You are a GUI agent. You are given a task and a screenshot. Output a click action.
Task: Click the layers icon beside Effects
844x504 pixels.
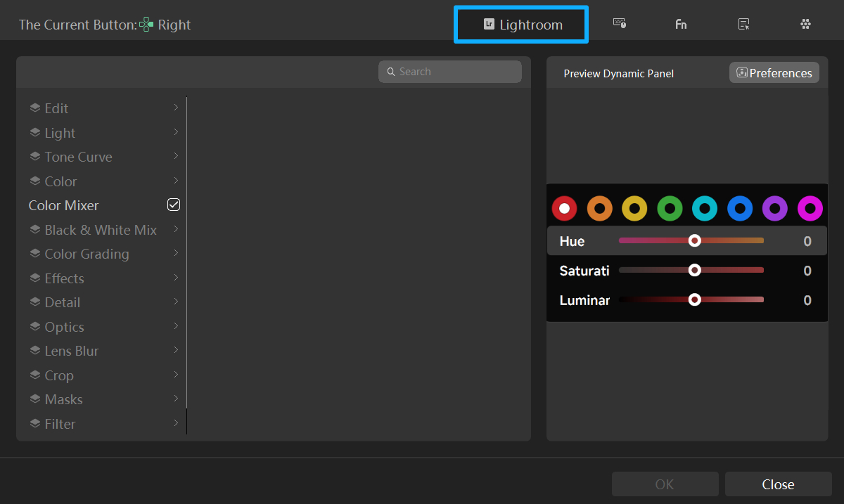pos(34,278)
